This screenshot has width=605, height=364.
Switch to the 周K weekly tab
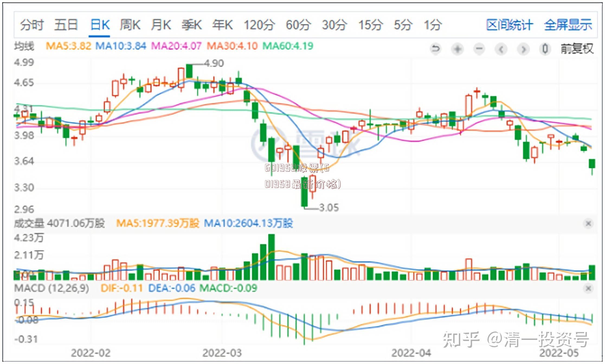(x=130, y=25)
